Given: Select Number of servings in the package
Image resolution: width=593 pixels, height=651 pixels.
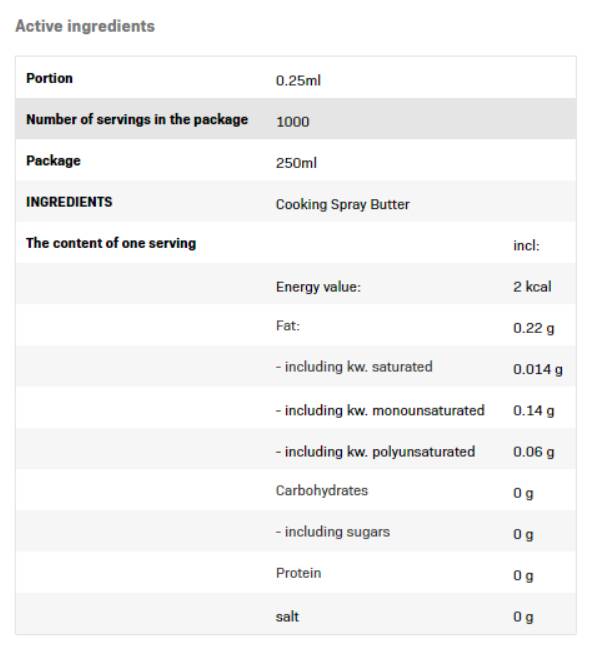Looking at the screenshot, I should [137, 120].
